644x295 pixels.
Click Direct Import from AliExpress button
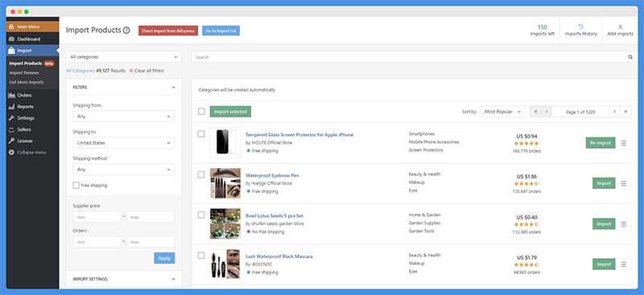click(168, 31)
